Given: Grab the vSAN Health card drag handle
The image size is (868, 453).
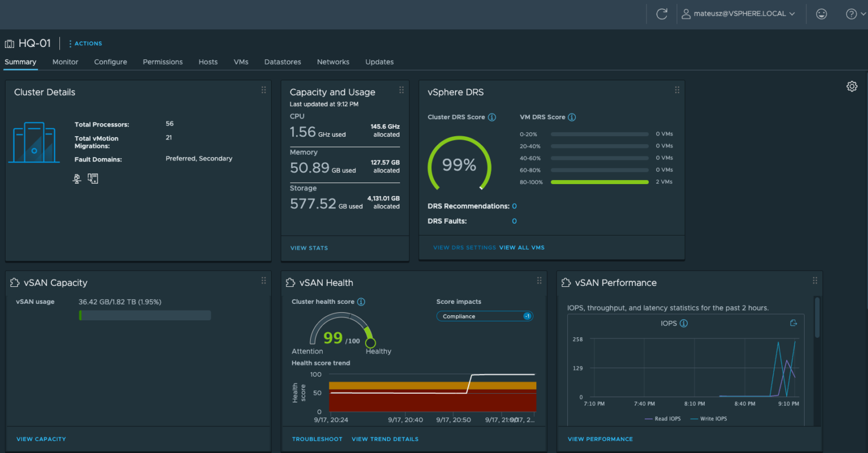Looking at the screenshot, I should point(539,280).
